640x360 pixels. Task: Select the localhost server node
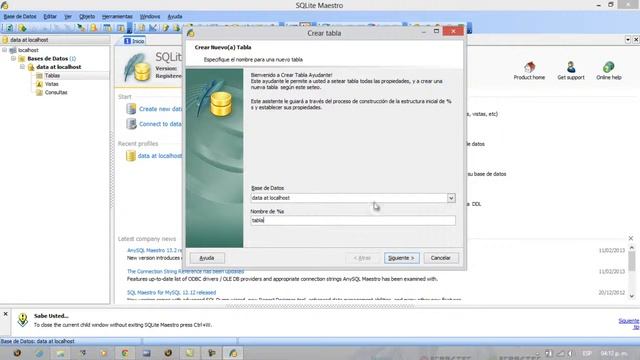[x=28, y=50]
